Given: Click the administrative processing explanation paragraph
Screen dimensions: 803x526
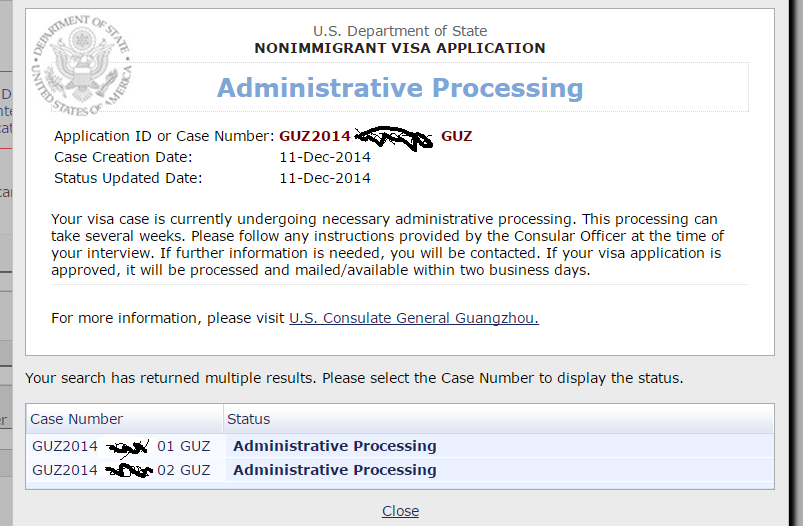Looking at the screenshot, I should click(x=388, y=245).
